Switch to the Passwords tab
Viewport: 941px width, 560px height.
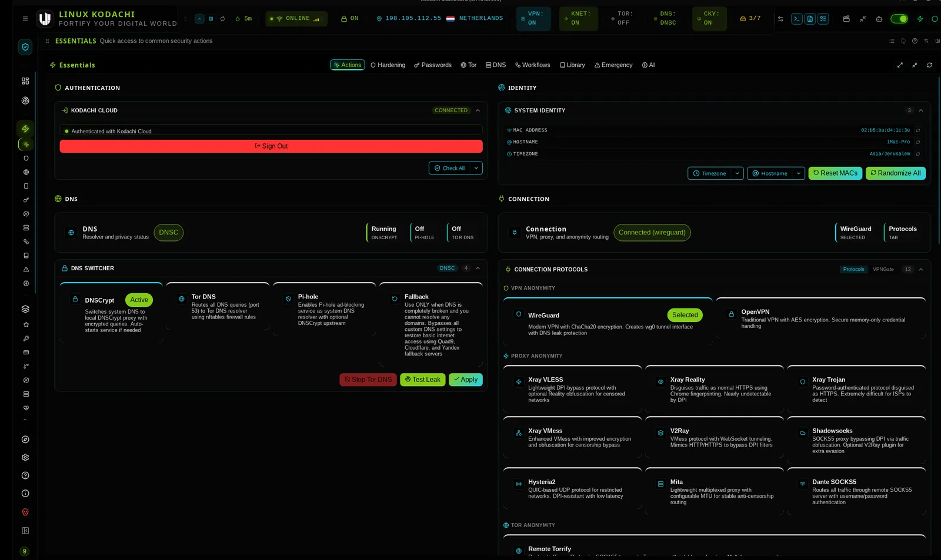coord(433,65)
